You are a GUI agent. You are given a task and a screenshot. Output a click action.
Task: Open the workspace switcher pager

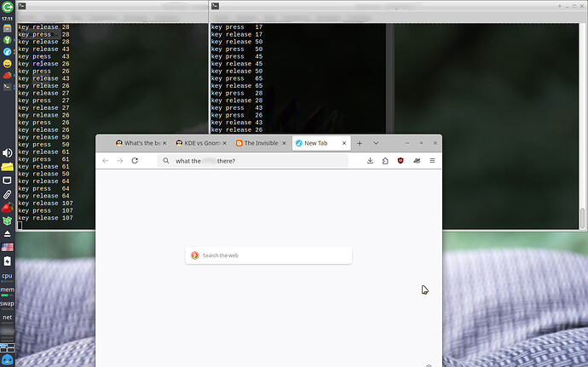(7, 347)
